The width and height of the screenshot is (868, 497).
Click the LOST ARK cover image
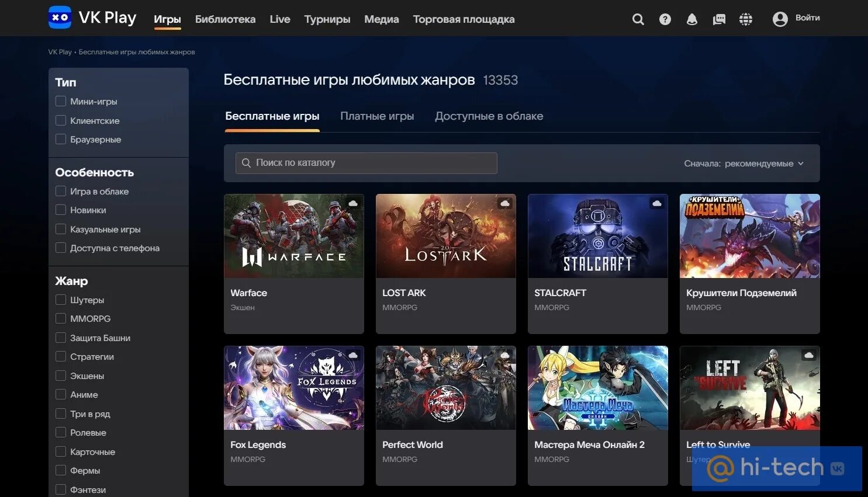(446, 236)
